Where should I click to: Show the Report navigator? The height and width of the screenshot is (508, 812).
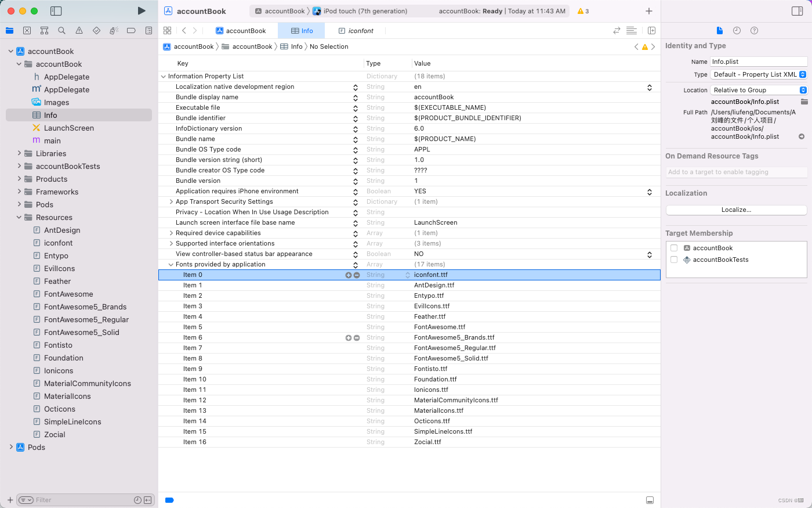coord(148,31)
